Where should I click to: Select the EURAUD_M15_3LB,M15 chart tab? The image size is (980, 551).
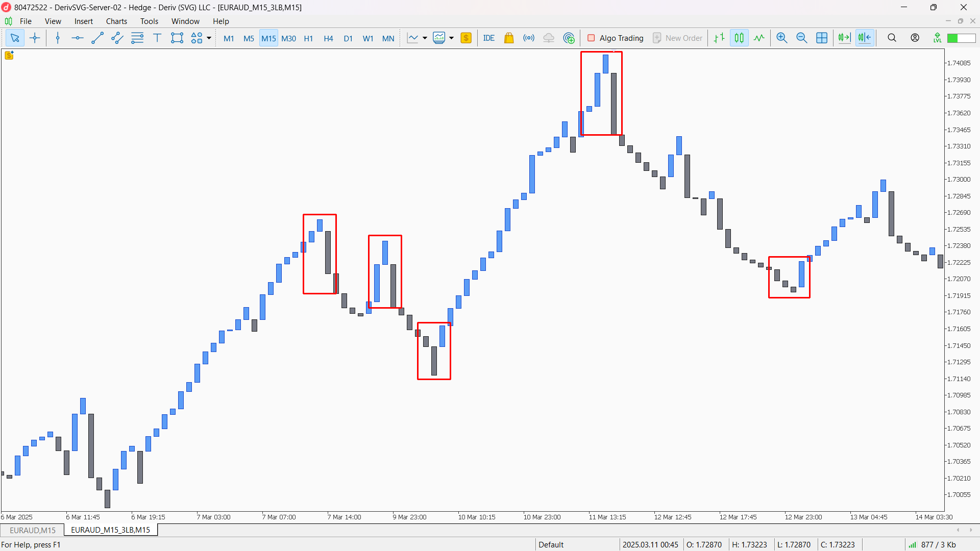coord(111,530)
